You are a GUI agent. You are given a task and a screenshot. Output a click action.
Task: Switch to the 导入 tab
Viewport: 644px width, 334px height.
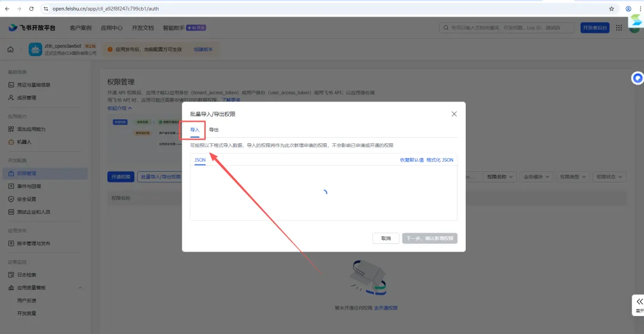click(x=194, y=130)
